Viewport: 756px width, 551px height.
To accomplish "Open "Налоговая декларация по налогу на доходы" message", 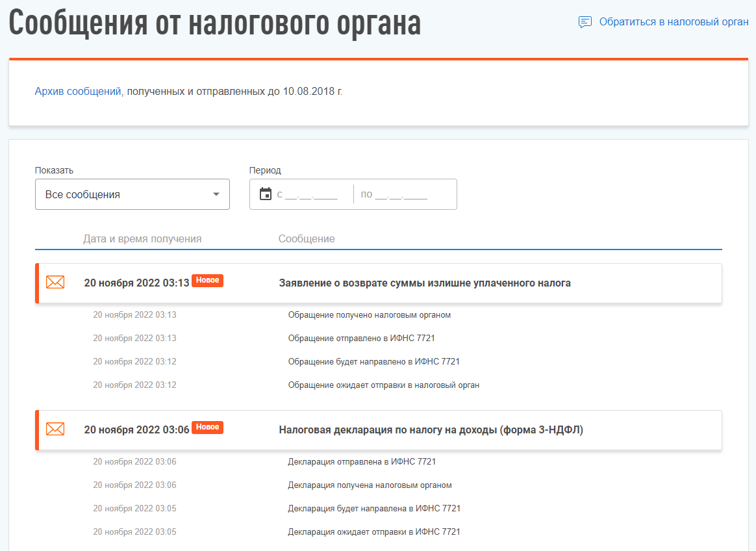I will (431, 430).
